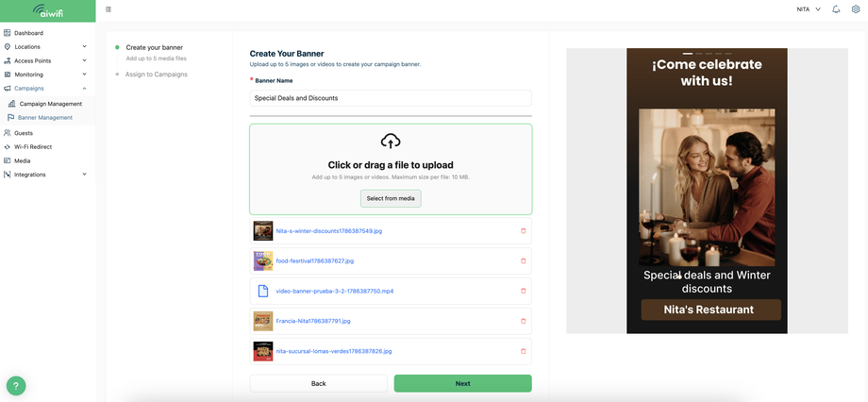Select the Create your banner step
Screen dimensions: 868x402
(x=155, y=47)
